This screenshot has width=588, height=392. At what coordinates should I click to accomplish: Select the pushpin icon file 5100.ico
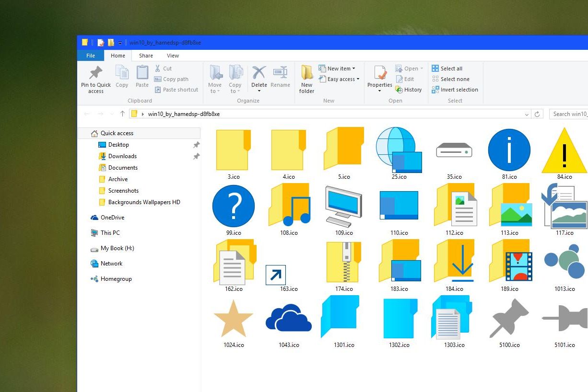click(509, 317)
